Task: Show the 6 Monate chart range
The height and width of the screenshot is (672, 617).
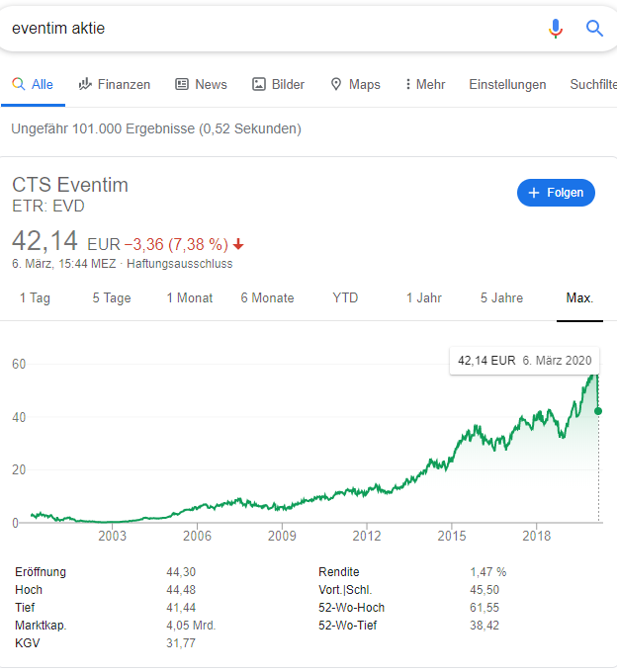Action: tap(267, 298)
